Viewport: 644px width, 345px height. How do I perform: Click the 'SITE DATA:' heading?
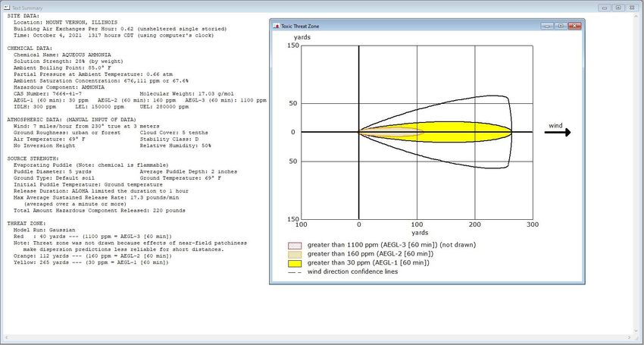[23, 16]
